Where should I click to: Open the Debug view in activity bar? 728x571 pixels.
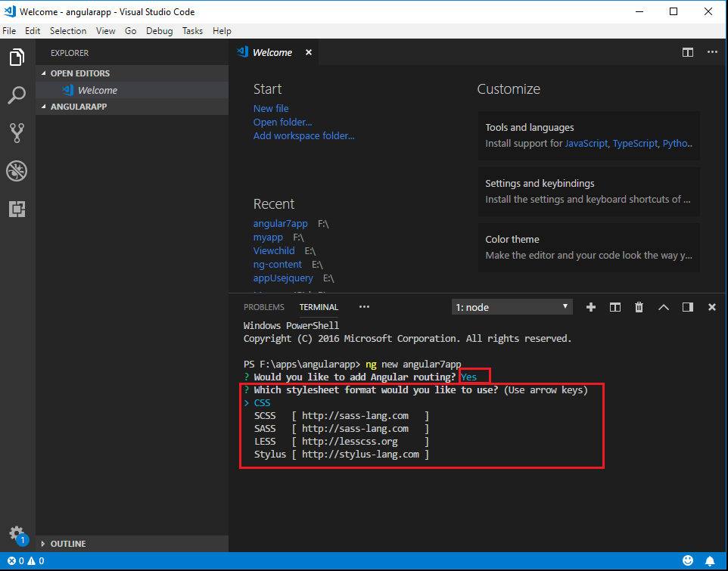coord(17,171)
